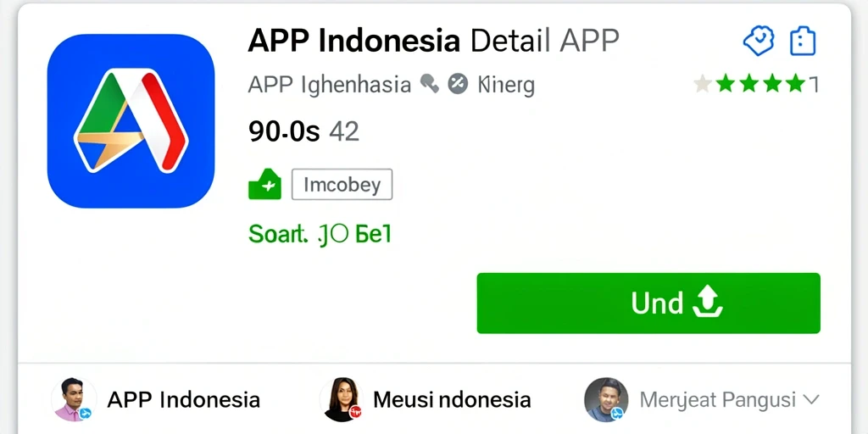Click the APP Ighenhasia developer link
This screenshot has width=868, height=434.
[x=330, y=86]
